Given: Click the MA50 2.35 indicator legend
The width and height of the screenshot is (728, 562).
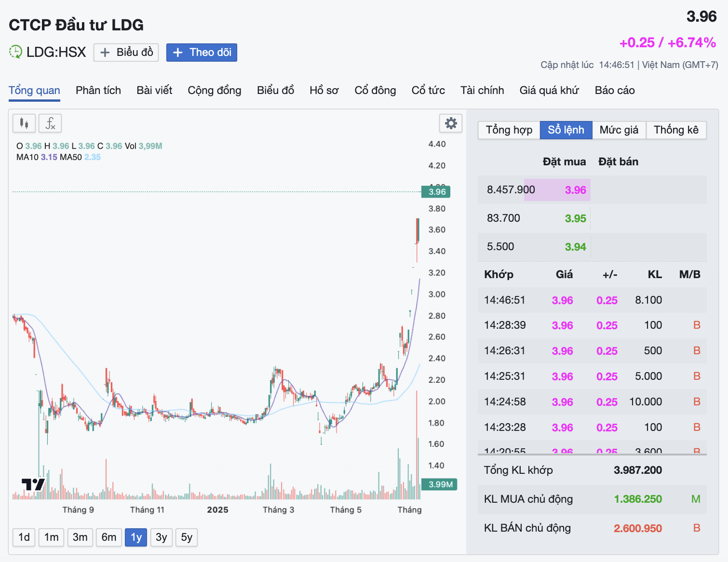Looking at the screenshot, I should click(x=80, y=157).
